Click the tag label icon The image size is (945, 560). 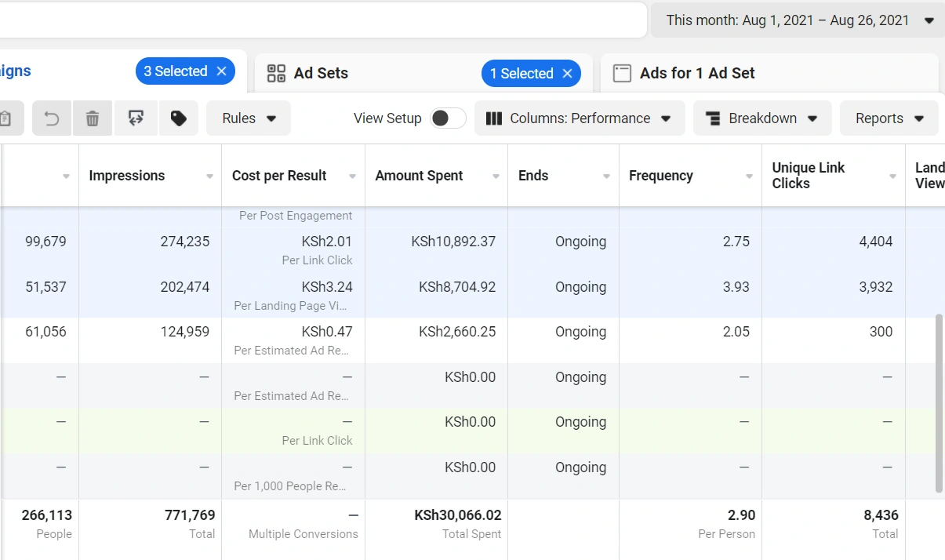pyautogui.click(x=179, y=118)
